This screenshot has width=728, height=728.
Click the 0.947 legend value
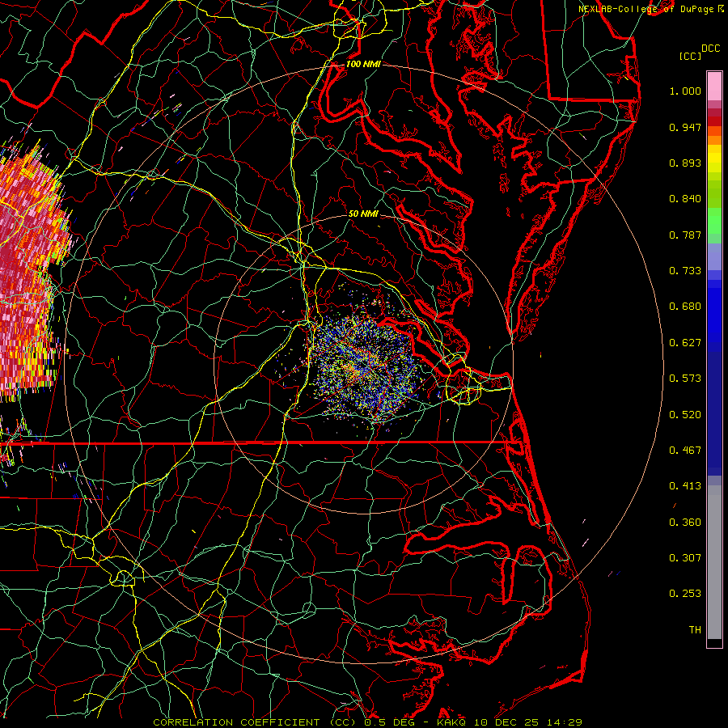point(685,127)
